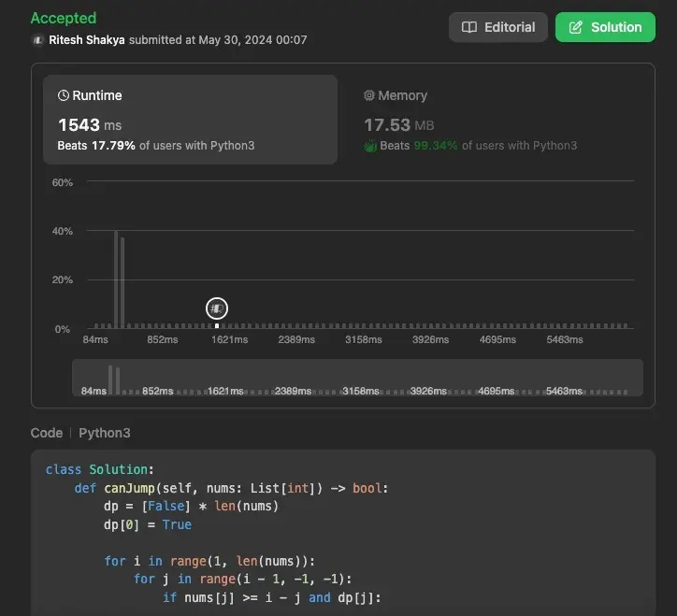
Task: Click the chip icon beside Memory
Action: [369, 95]
